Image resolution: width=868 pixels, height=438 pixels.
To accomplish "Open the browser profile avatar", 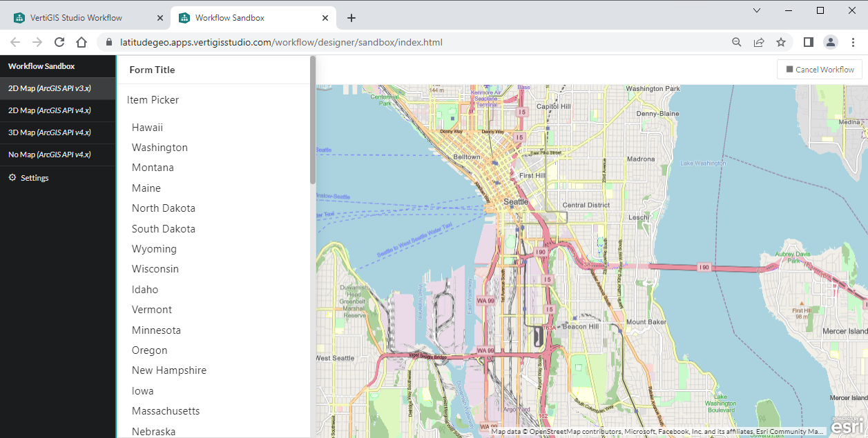I will pos(831,42).
